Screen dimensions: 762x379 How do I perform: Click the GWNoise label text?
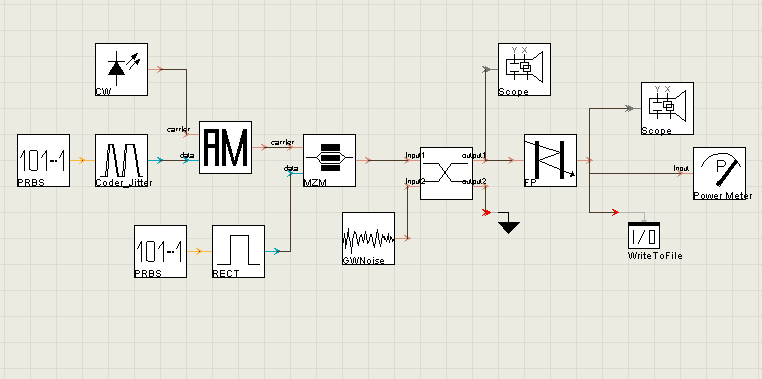pos(364,260)
